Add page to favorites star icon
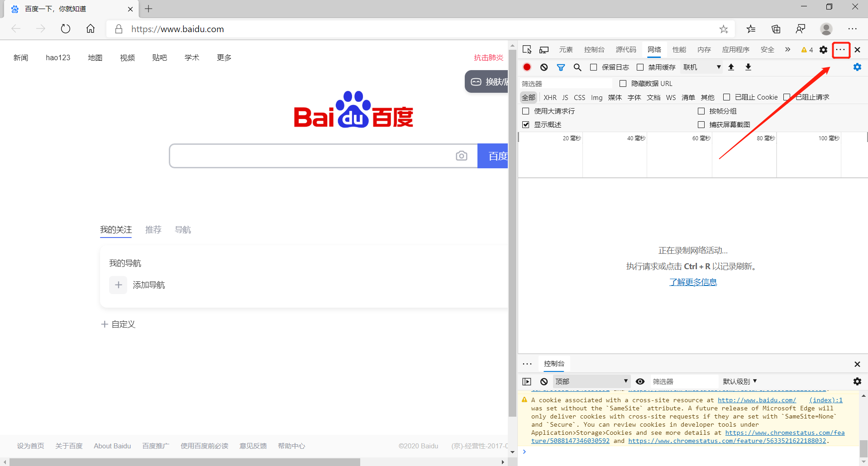The height and width of the screenshot is (466, 868). (724, 29)
